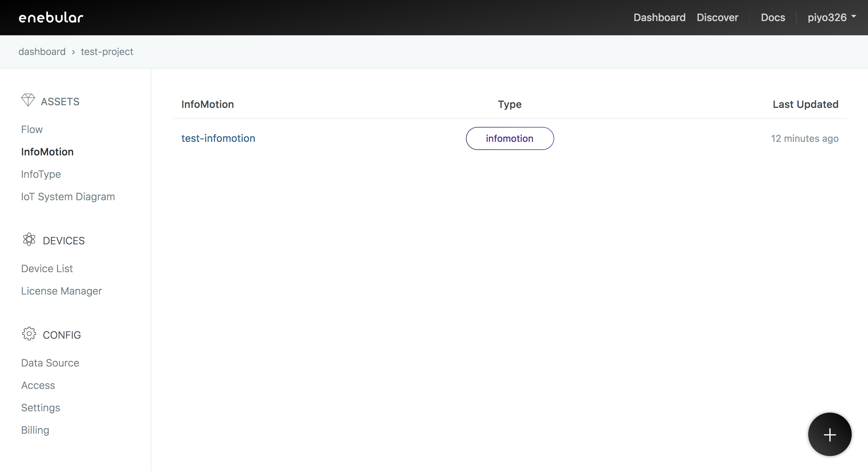
Task: Click the DEVICES atom icon
Action: click(x=29, y=240)
